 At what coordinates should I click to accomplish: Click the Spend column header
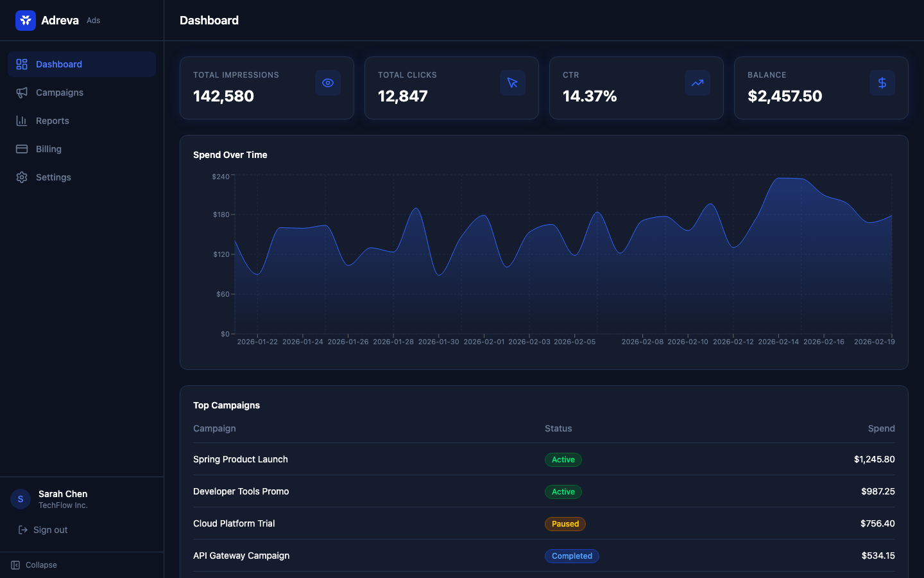point(881,428)
